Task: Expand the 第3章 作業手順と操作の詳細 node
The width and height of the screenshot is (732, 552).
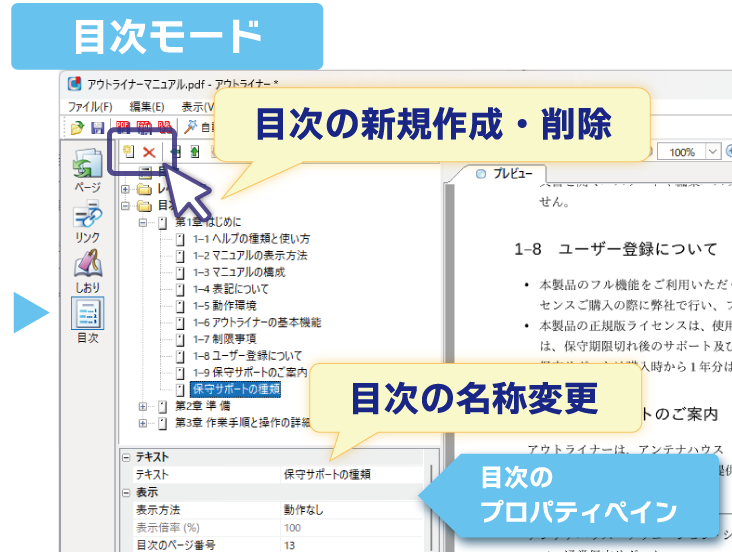Action: point(144,422)
